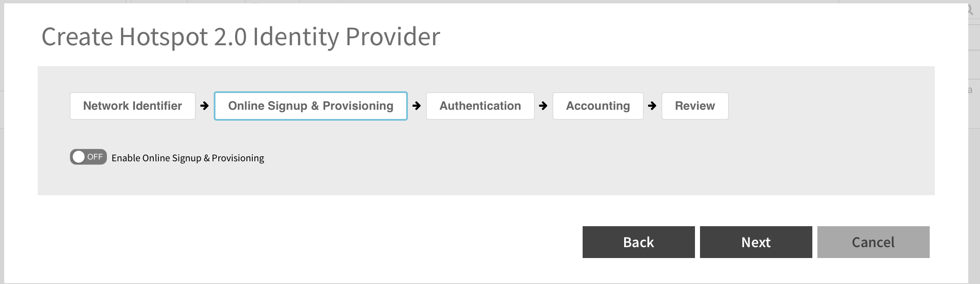
Task: Enable the Online Signup & Provisioning toggle
Action: point(88,157)
